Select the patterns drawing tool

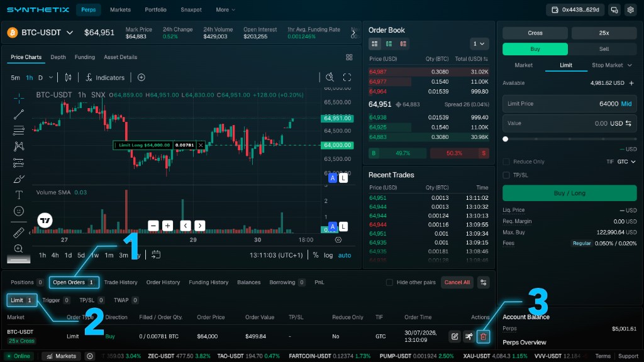[18, 146]
